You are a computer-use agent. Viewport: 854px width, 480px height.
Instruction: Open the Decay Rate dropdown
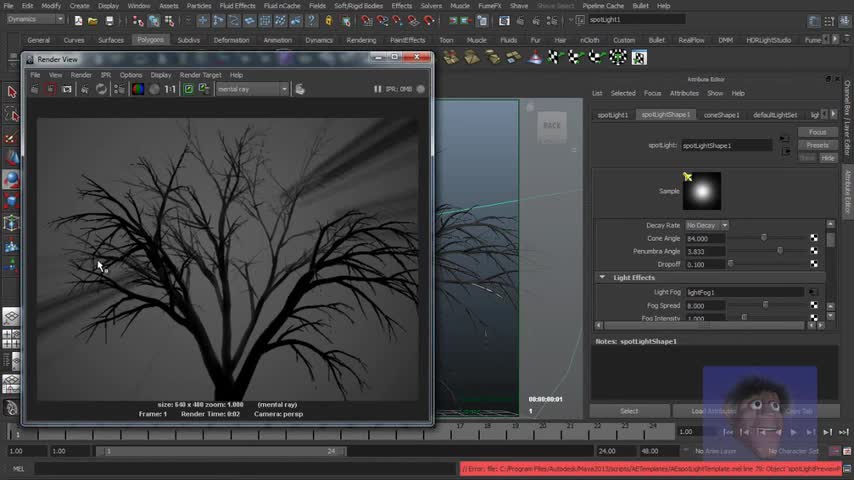[x=707, y=225]
